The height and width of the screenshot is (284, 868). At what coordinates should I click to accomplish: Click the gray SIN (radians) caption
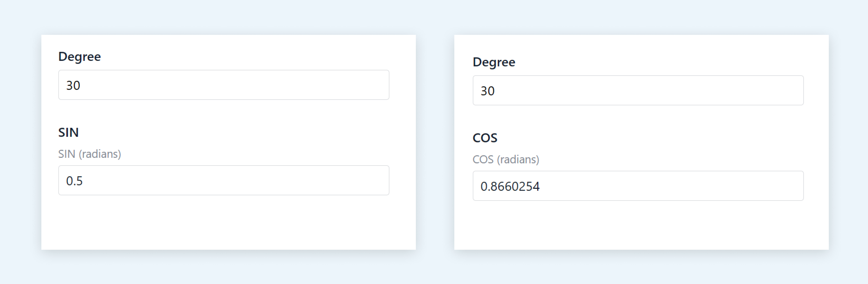click(90, 154)
